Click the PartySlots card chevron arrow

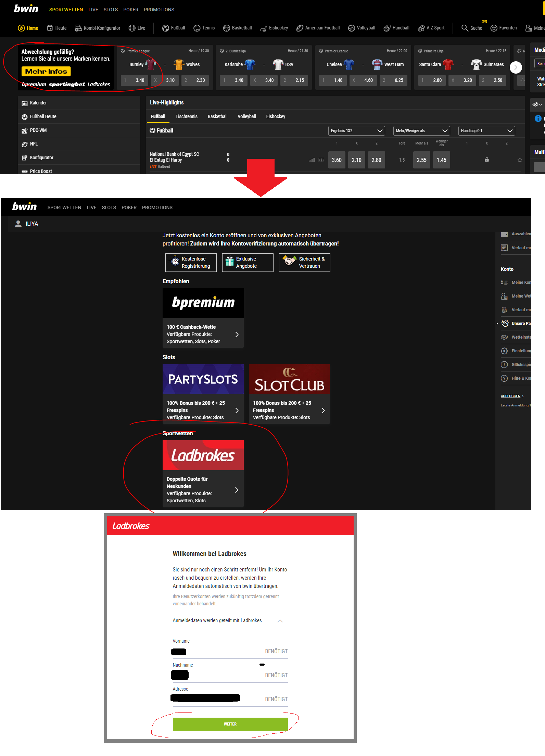click(237, 411)
